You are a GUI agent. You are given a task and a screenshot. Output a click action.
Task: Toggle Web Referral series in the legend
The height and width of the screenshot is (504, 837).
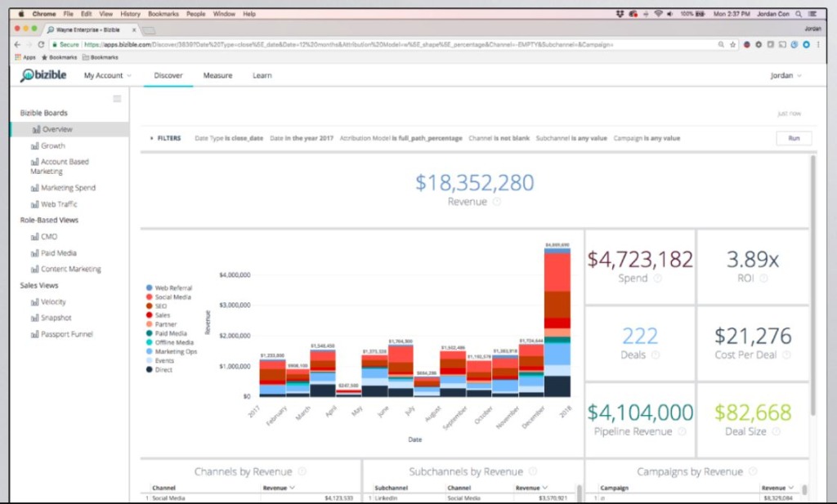(168, 288)
